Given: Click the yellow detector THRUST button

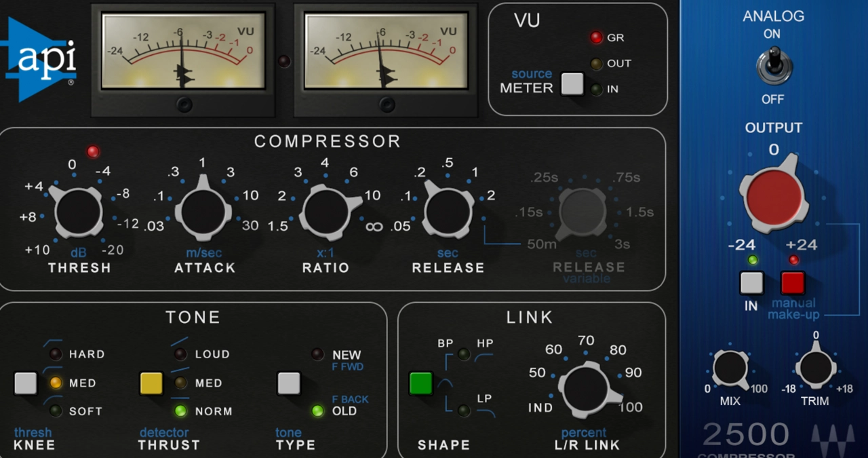Looking at the screenshot, I should [151, 383].
